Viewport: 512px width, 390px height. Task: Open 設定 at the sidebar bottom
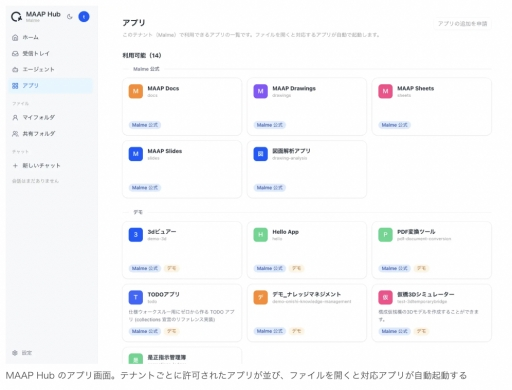point(22,353)
